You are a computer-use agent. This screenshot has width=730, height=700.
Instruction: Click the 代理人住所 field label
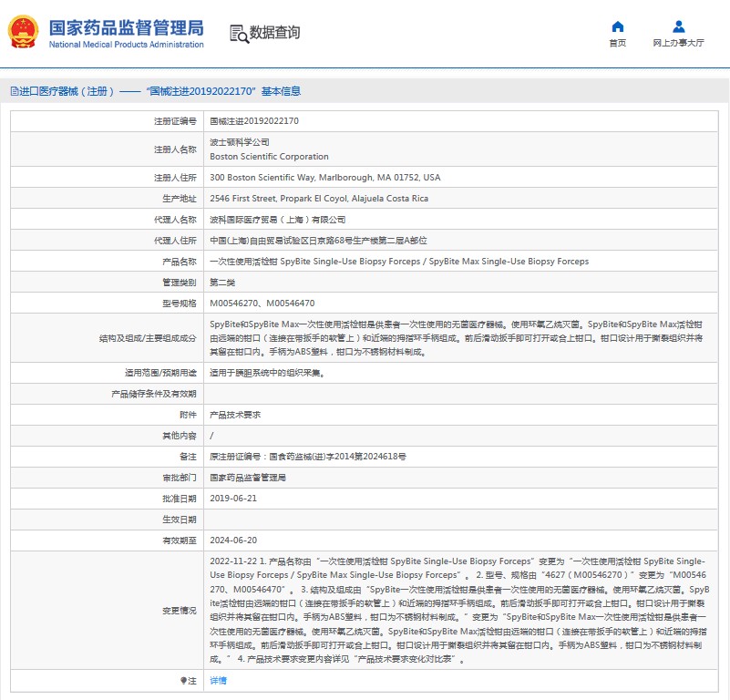pyautogui.click(x=175, y=241)
